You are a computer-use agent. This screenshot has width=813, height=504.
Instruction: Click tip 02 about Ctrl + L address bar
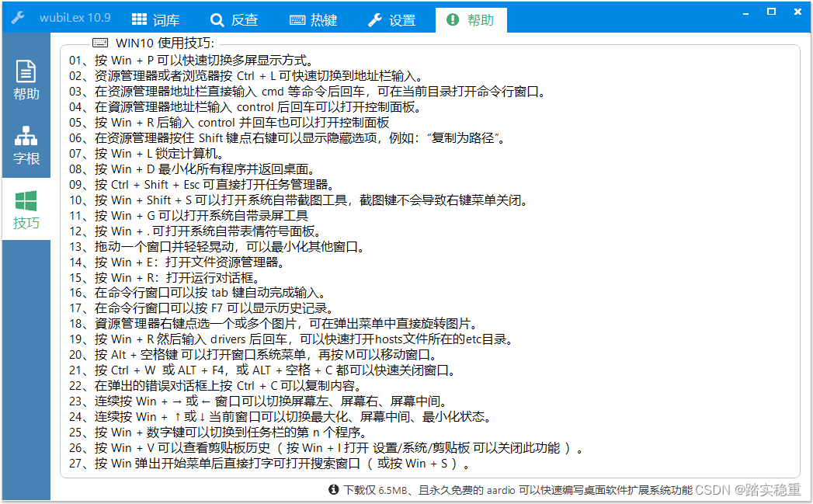[x=246, y=76]
